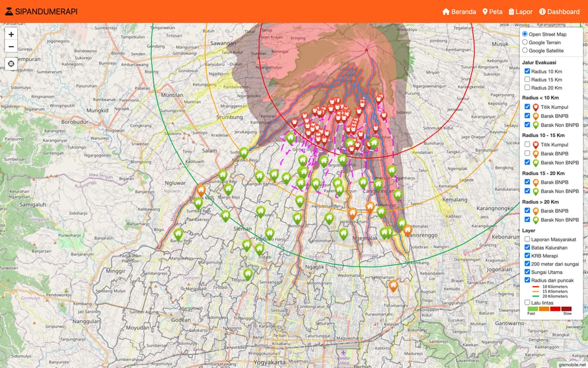Screen dimensions: 588x368
Task: Click the 'Jalur Evakuasi' heading
Action: [x=539, y=62]
